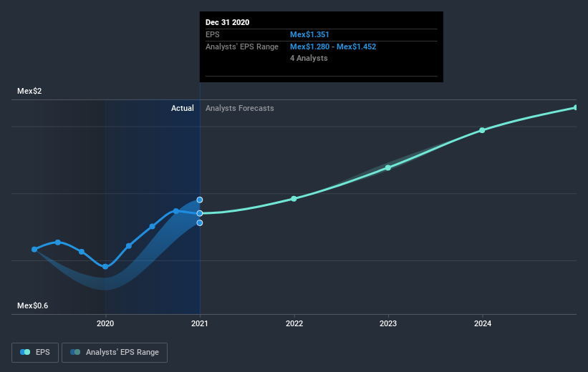588x372 pixels.
Task: Click the EPS low point at 2020
Action: pyautogui.click(x=105, y=267)
